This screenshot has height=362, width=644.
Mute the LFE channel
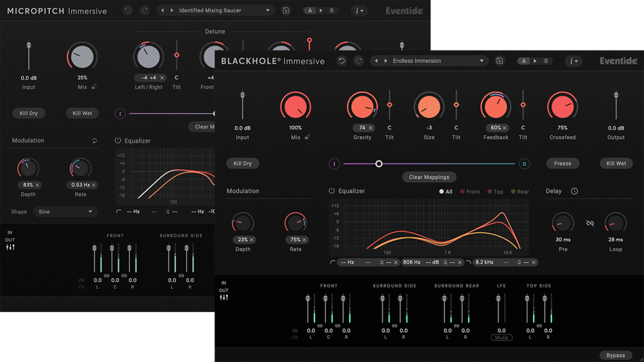coord(499,337)
